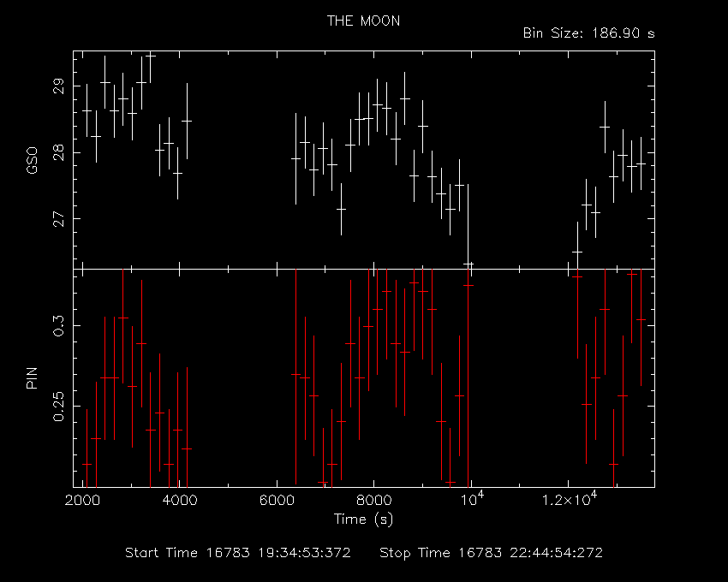Click the PIN axis value 0.3
728x582 pixels.
(x=59, y=326)
